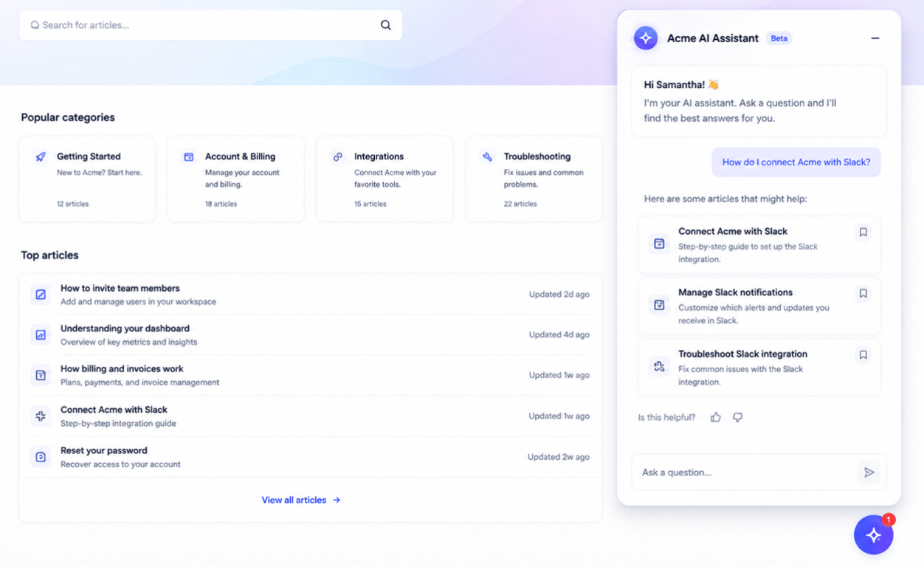Screen dimensions: 924x567
Task: Click the Acme AI Assistant sparkle logo
Action: tap(646, 38)
